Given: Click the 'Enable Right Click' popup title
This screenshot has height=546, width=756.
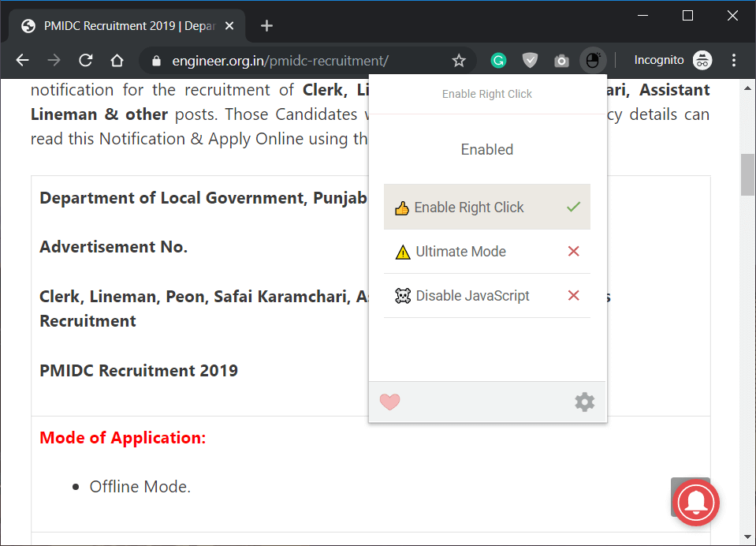Looking at the screenshot, I should [x=487, y=94].
